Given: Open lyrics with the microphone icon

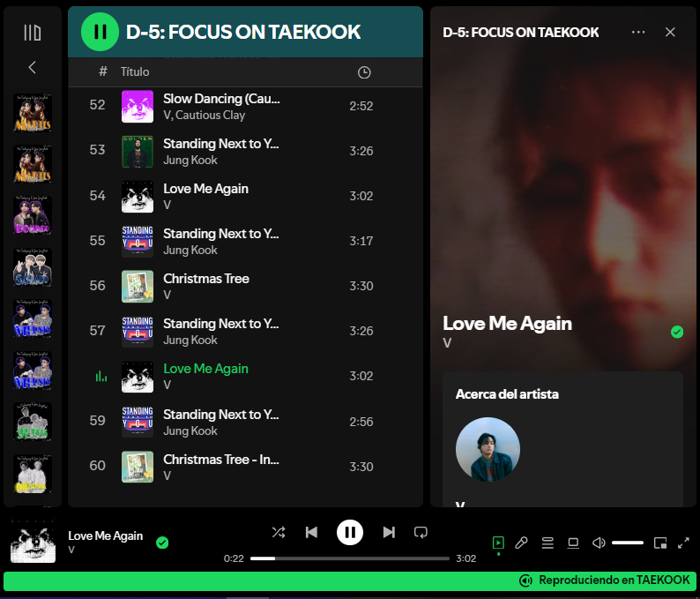Looking at the screenshot, I should coord(521,543).
